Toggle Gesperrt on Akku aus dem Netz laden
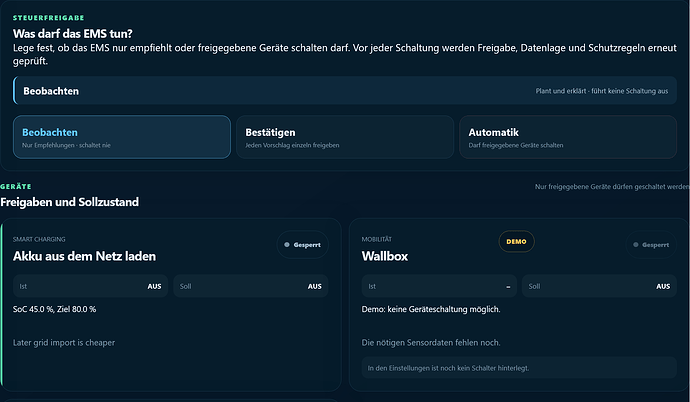Image resolution: width=690 pixels, height=402 pixels. click(x=303, y=245)
